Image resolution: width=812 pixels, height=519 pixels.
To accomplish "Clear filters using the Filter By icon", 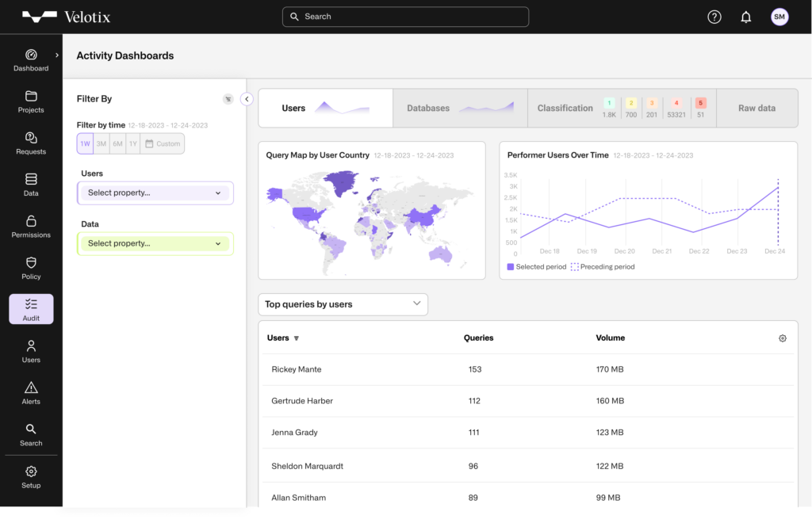I will click(228, 99).
